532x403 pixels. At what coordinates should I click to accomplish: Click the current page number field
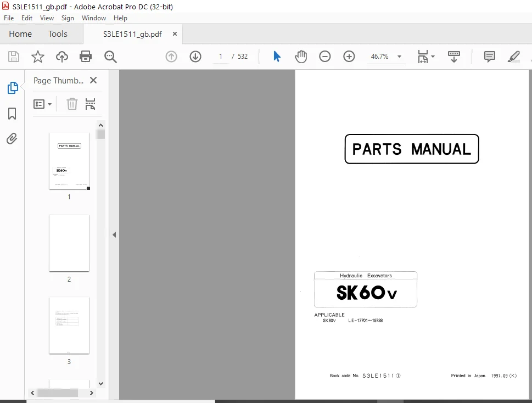pyautogui.click(x=221, y=57)
